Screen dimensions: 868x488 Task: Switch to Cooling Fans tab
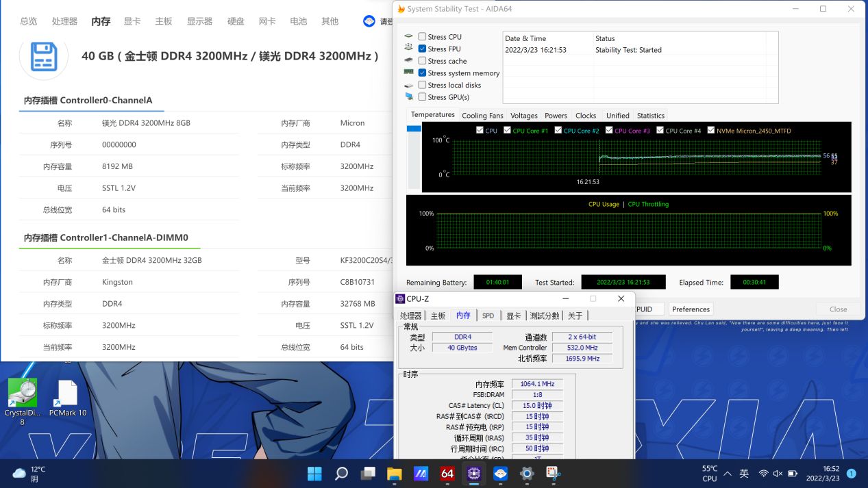[482, 116]
